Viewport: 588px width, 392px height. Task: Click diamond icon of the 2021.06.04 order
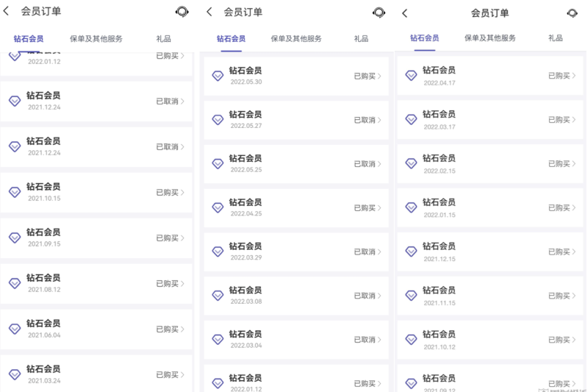pos(15,329)
